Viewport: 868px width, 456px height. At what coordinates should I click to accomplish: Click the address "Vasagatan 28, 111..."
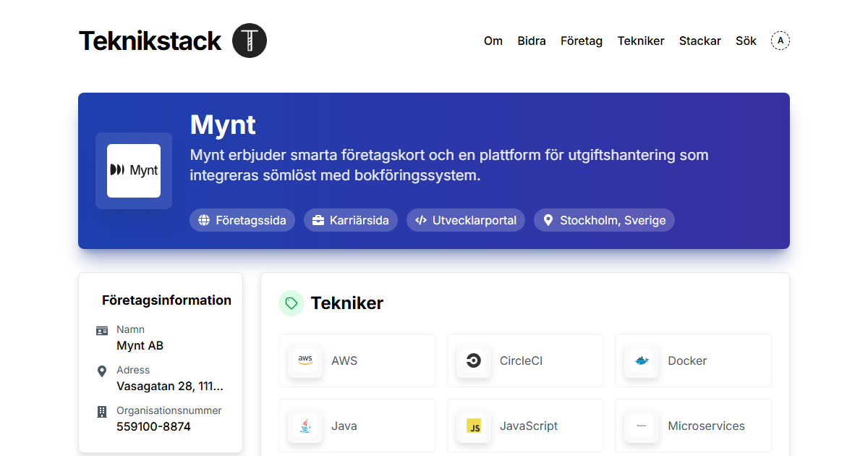click(170, 386)
